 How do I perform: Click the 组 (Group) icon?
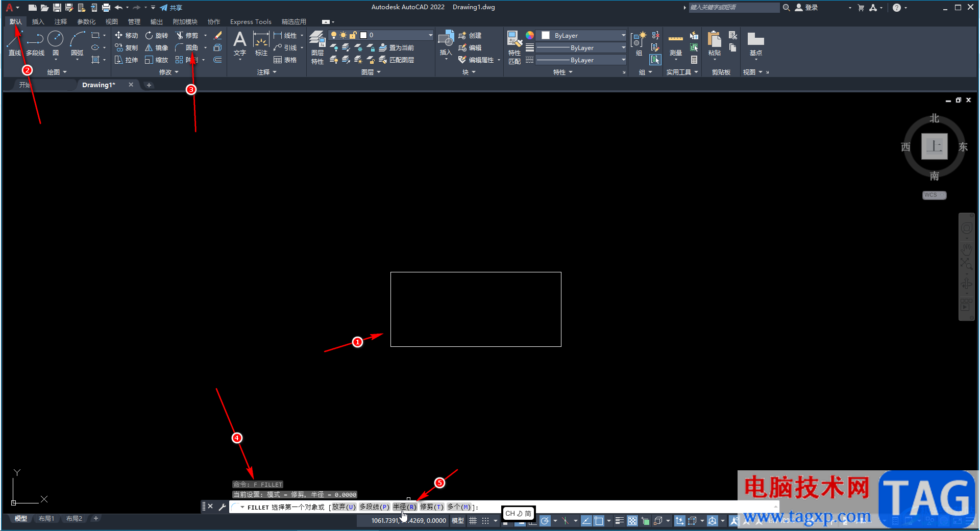(639, 43)
